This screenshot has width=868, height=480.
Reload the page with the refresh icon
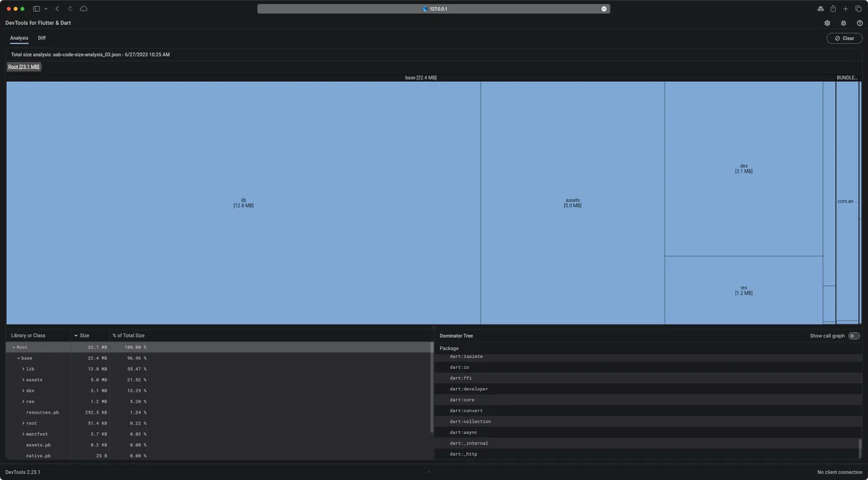pyautogui.click(x=70, y=9)
